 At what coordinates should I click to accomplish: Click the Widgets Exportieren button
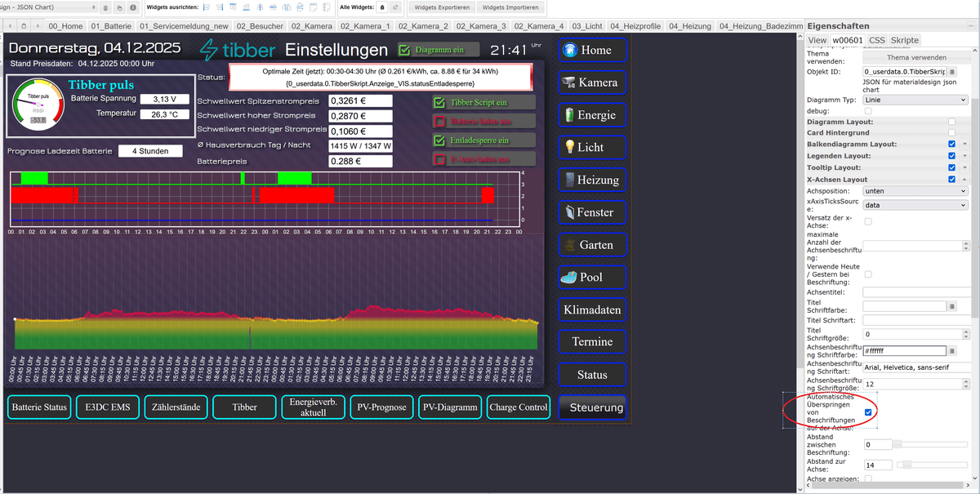coord(442,7)
